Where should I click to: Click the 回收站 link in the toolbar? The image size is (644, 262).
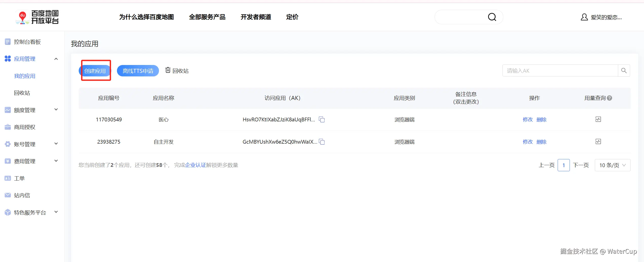(x=180, y=71)
